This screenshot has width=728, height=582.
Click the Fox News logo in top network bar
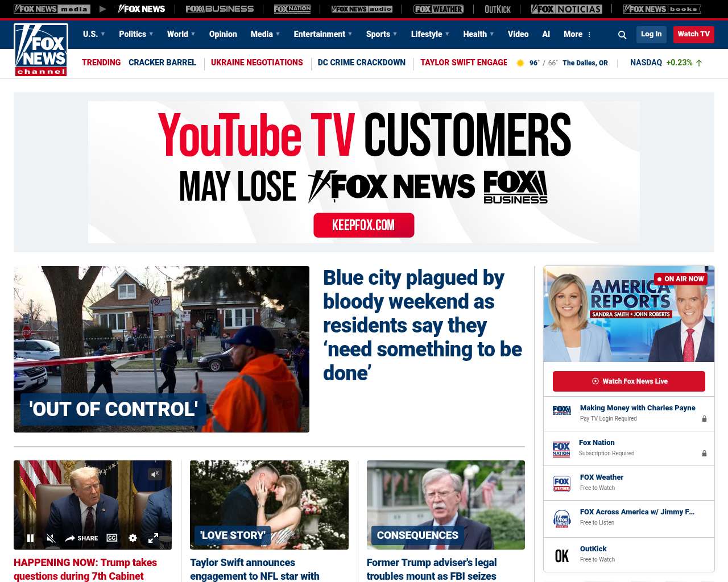141,9
